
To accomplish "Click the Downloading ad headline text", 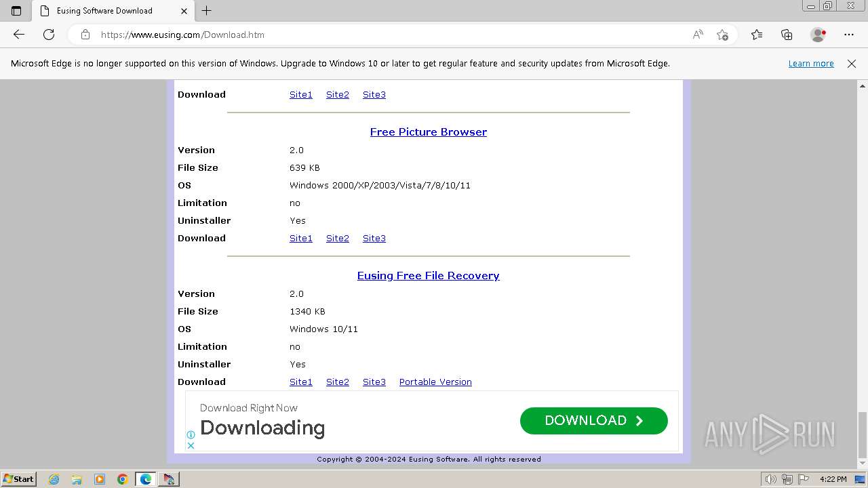I will tap(262, 428).
